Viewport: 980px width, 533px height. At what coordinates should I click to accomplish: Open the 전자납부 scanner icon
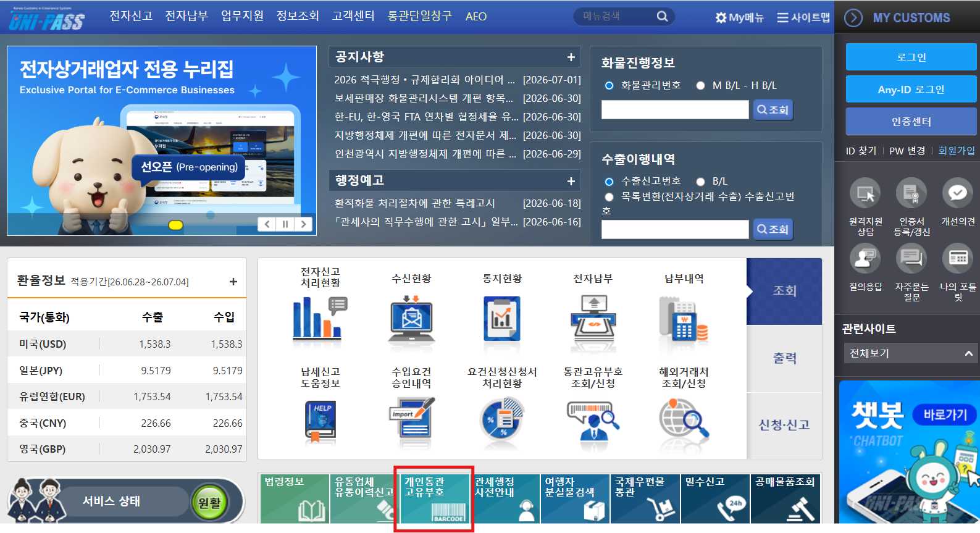tap(593, 319)
